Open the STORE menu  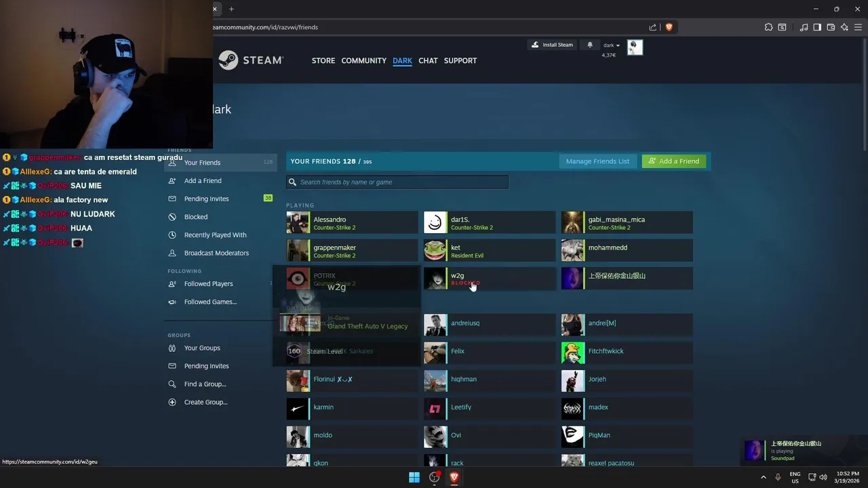coord(323,60)
